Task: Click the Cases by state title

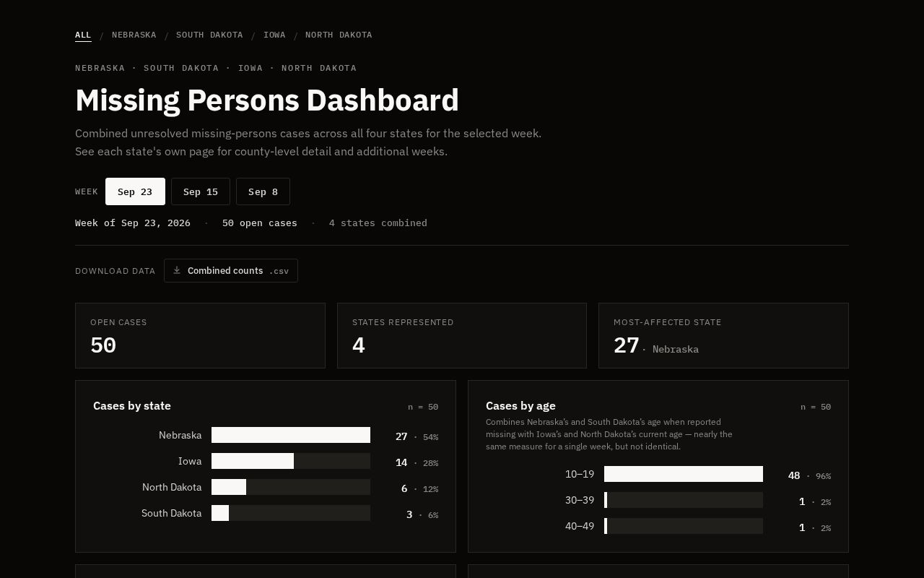Action: (x=132, y=406)
